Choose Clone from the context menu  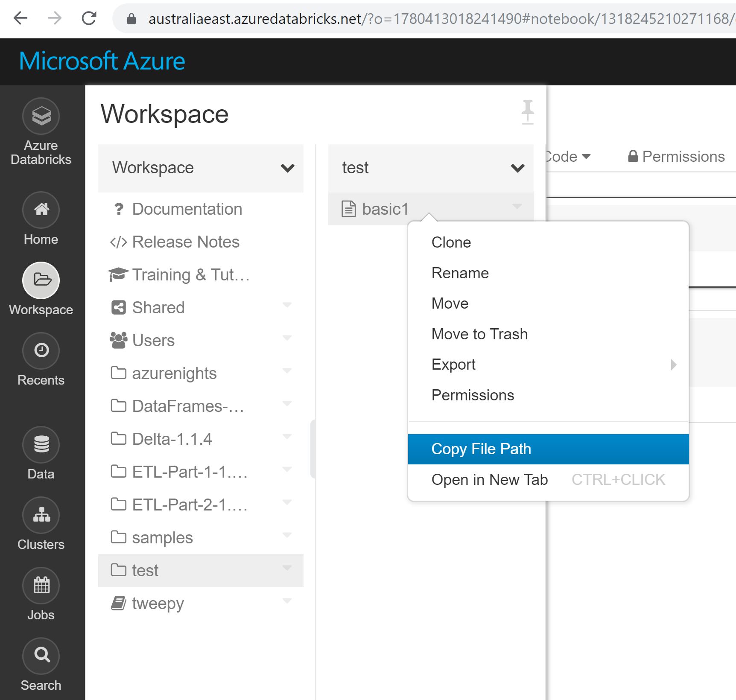[x=549, y=242]
